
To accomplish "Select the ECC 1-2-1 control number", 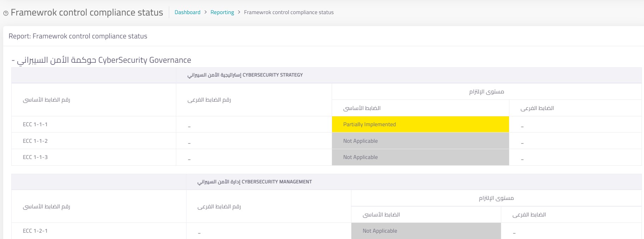I will (35, 231).
